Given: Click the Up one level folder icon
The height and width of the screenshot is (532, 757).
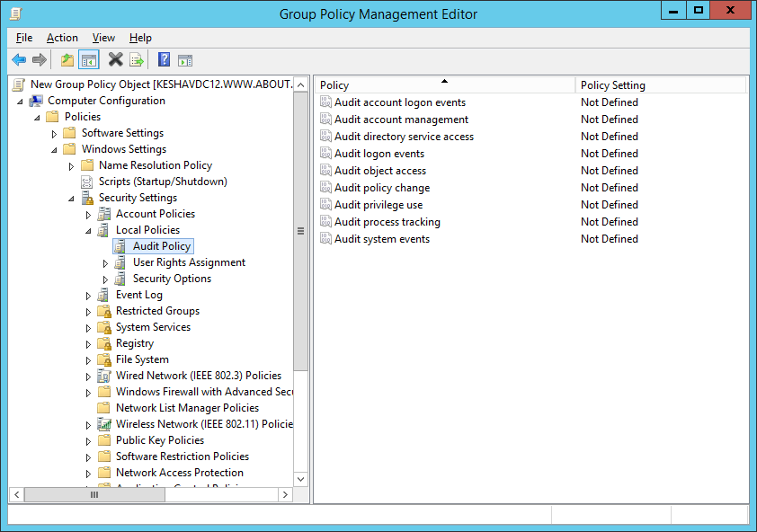Looking at the screenshot, I should [67, 60].
